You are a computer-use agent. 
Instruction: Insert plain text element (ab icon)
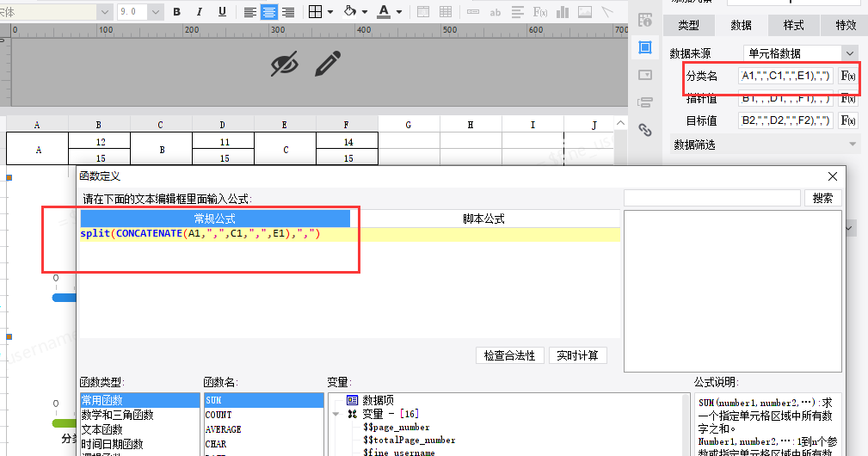[495, 12]
